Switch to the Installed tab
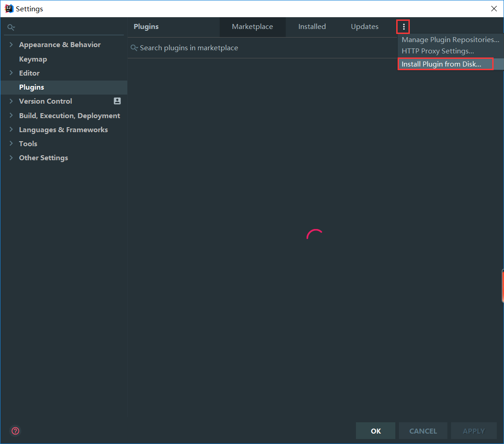 [312, 27]
